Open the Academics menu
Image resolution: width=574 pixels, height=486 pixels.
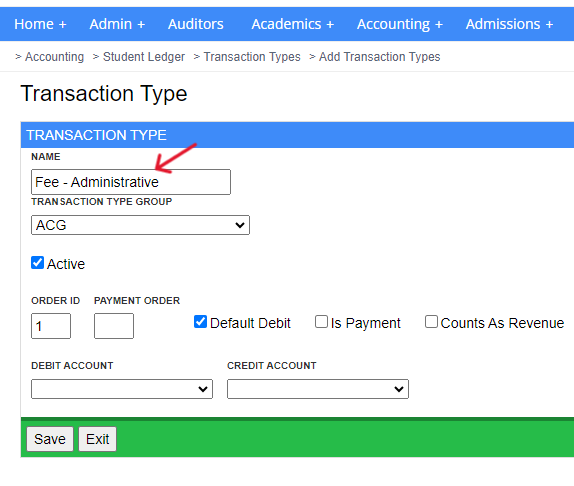click(292, 24)
